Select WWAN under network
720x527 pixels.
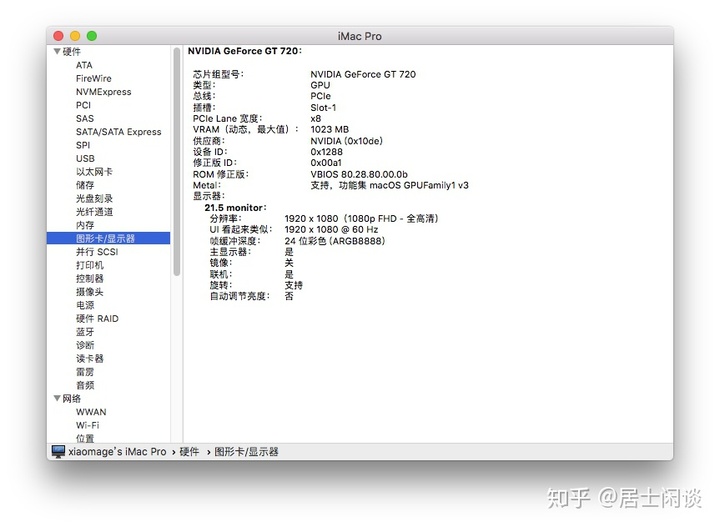[91, 412]
